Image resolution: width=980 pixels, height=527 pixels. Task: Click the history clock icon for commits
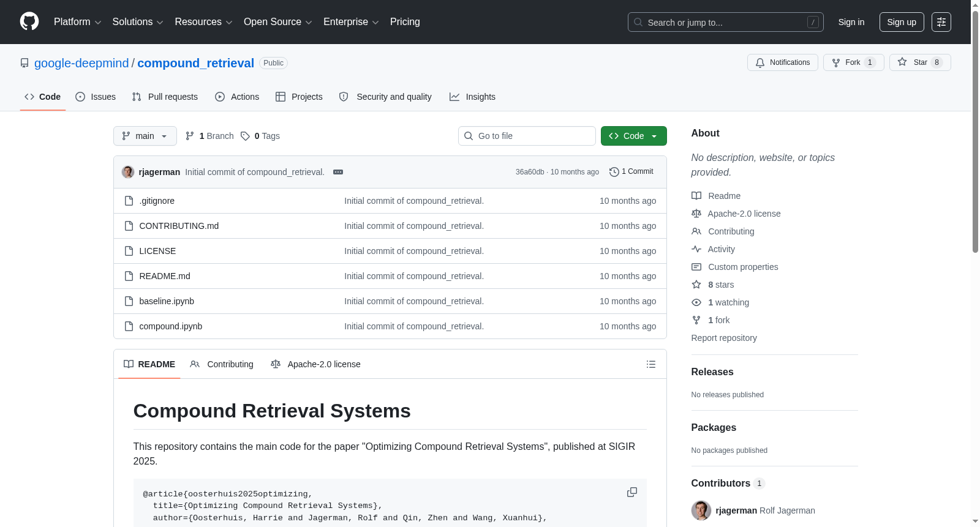pyautogui.click(x=614, y=172)
